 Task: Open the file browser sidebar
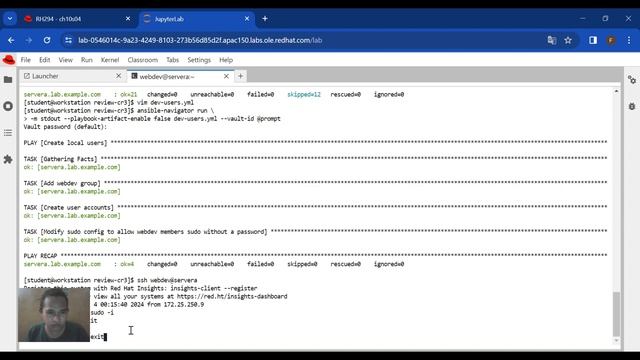[8, 80]
